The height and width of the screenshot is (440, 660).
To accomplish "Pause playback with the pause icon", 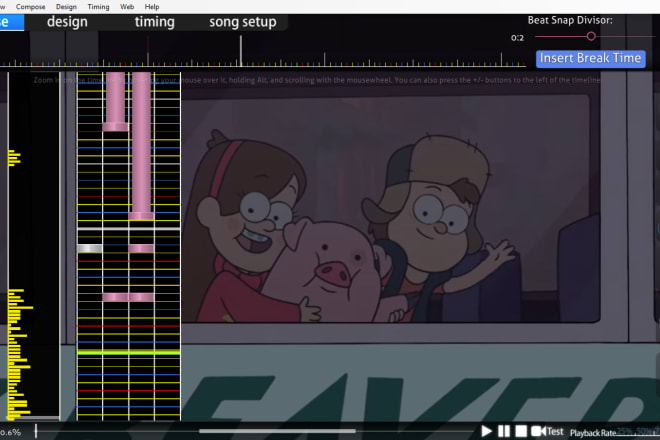I will tap(504, 431).
